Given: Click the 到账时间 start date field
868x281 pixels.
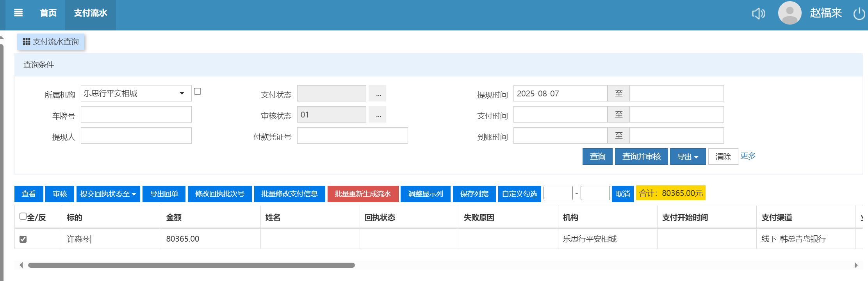Looking at the screenshot, I should click(560, 135).
